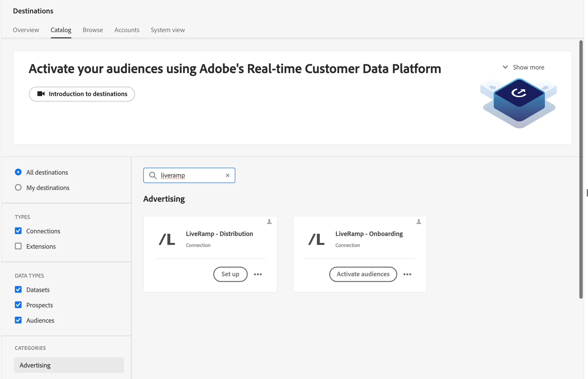588x379 pixels.
Task: Open the LiveRamp - Distribution card title
Action: [x=219, y=234]
